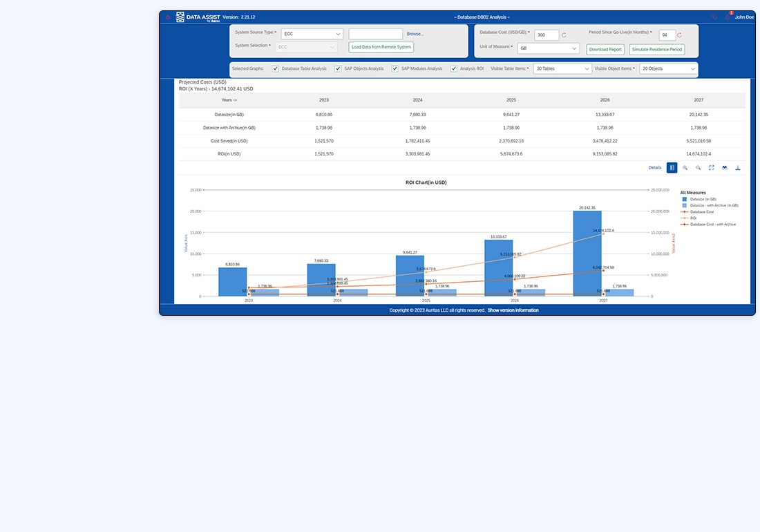Viewport: 760px width, 532px height.
Task: Click the 2025 datasize bar 9,641.27
Action: 410,276
